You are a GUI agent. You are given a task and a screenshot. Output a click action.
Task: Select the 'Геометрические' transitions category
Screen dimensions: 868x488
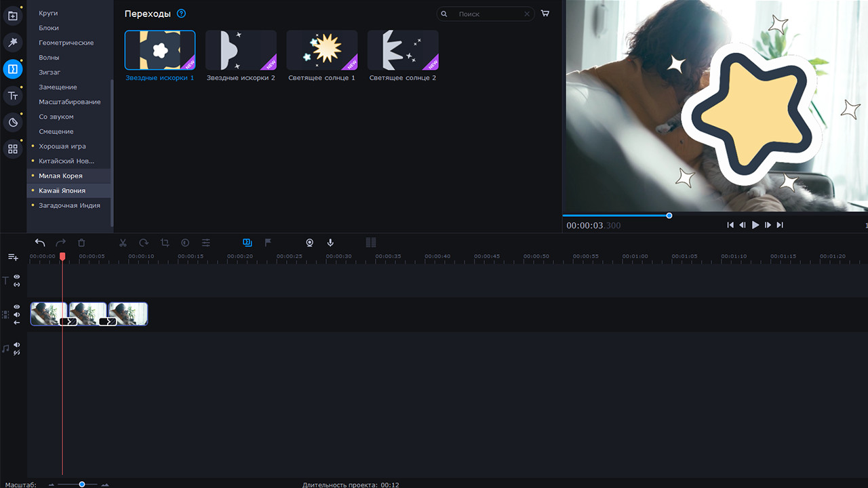66,43
